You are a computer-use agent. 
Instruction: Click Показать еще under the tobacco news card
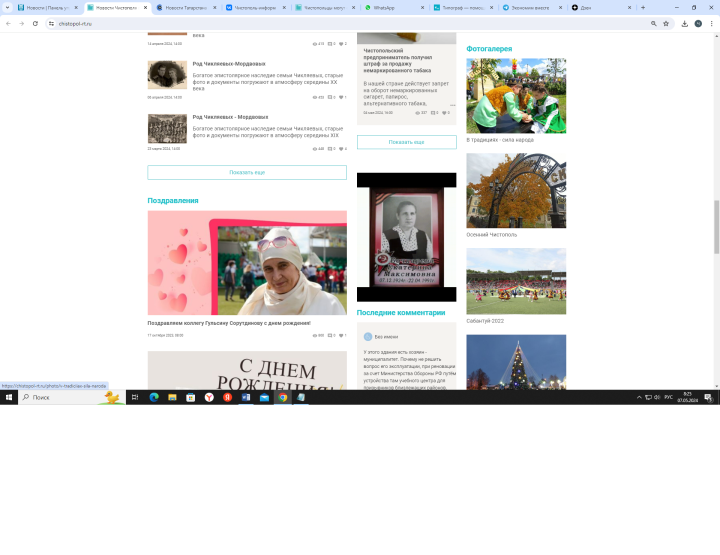[x=406, y=142]
